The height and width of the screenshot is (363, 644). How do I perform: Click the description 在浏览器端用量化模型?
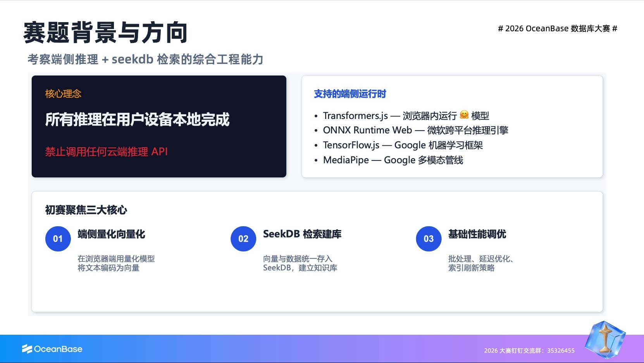point(116,259)
